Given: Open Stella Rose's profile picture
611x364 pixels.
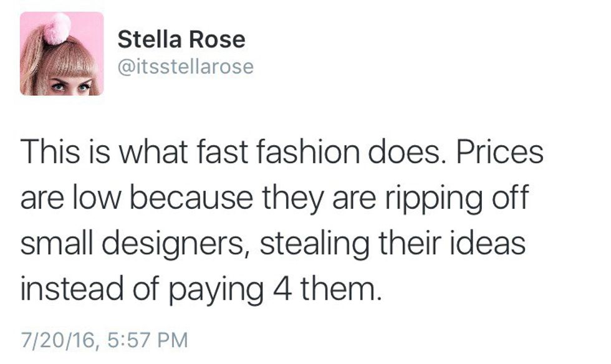Looking at the screenshot, I should click(61, 54).
